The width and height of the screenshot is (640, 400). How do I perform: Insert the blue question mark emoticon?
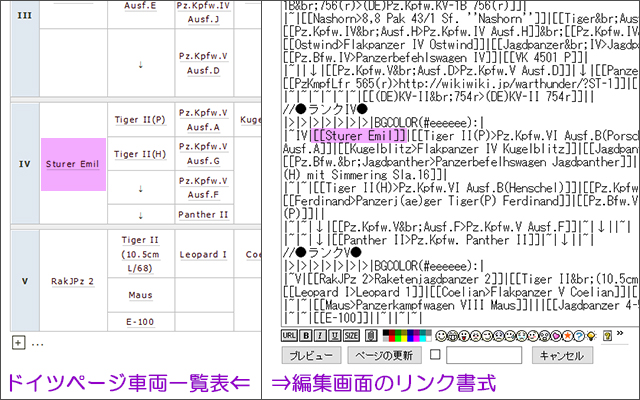point(579,336)
